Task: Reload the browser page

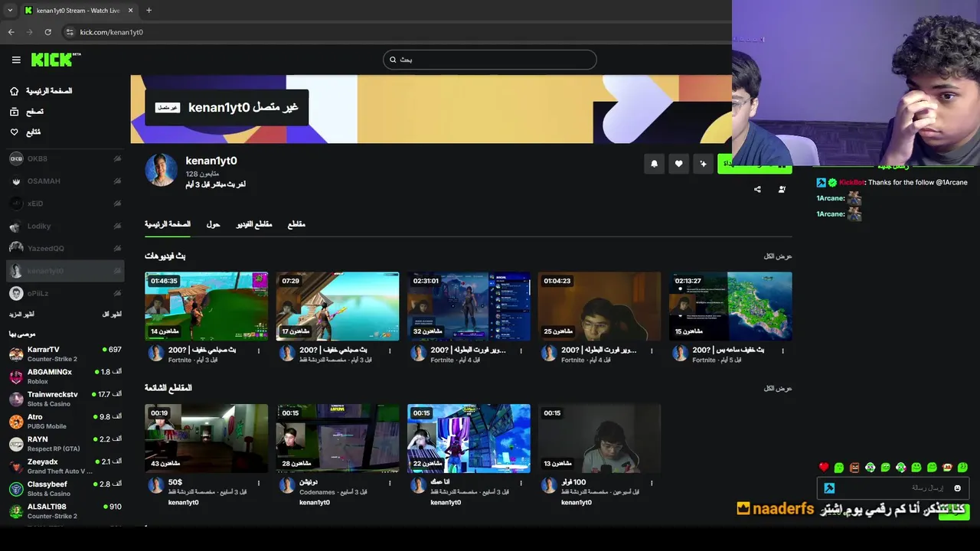Action: coord(47,32)
